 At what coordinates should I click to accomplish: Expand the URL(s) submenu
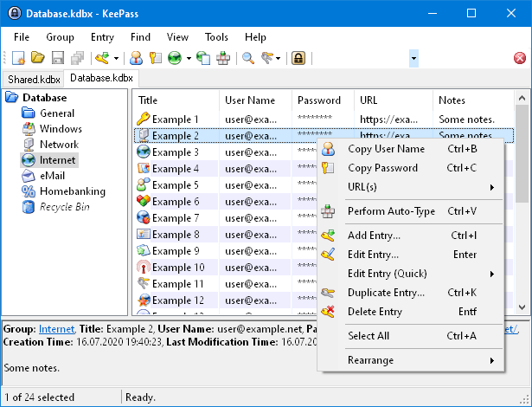point(411,187)
